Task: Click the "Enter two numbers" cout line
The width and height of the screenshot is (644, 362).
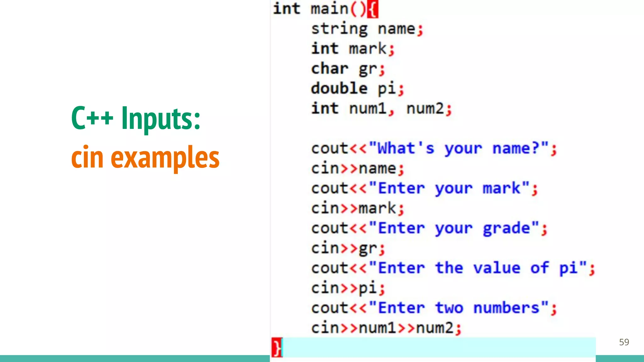Action: pos(434,308)
